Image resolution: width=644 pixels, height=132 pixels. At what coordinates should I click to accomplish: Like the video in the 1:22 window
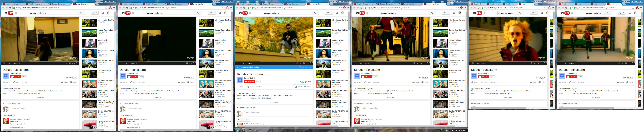(62, 82)
